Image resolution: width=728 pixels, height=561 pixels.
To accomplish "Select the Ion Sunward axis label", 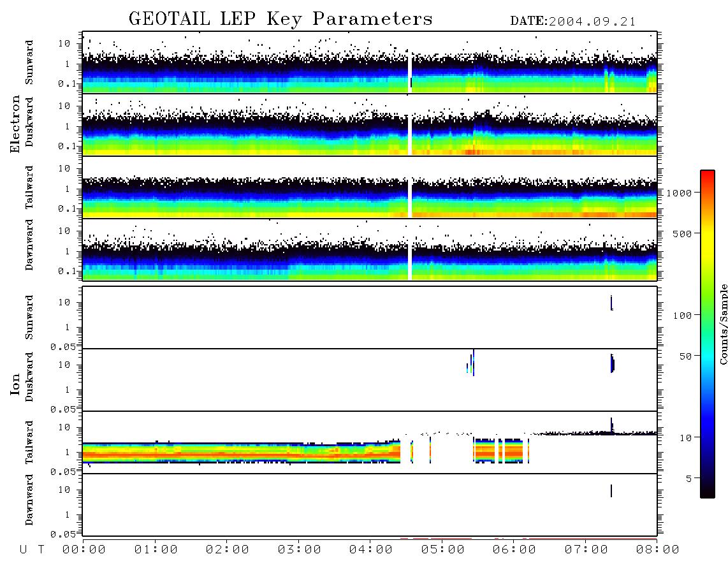I will [29, 317].
